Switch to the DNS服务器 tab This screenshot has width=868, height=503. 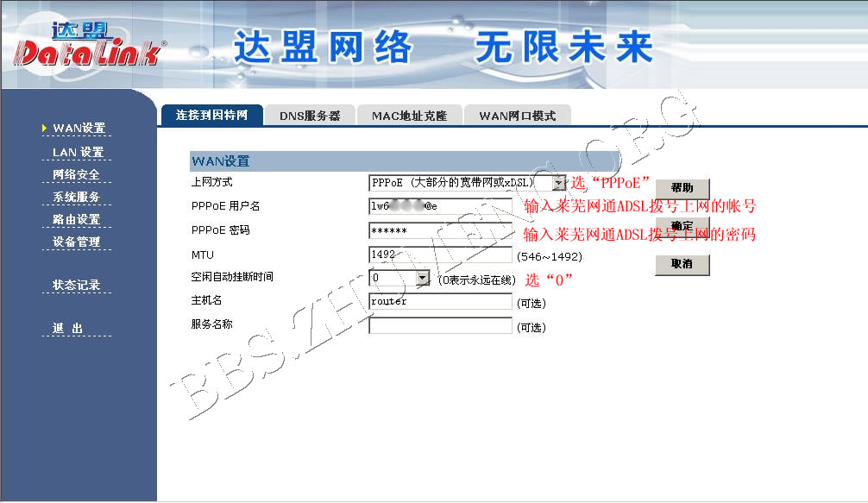(x=310, y=116)
